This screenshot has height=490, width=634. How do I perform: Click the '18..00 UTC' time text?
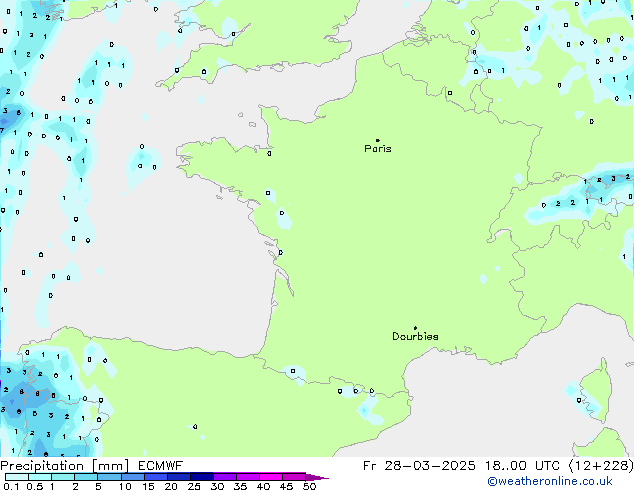coord(522,466)
